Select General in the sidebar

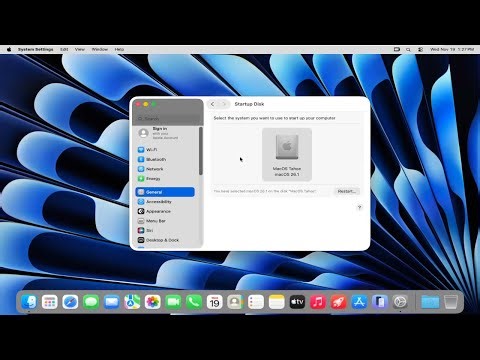click(165, 192)
